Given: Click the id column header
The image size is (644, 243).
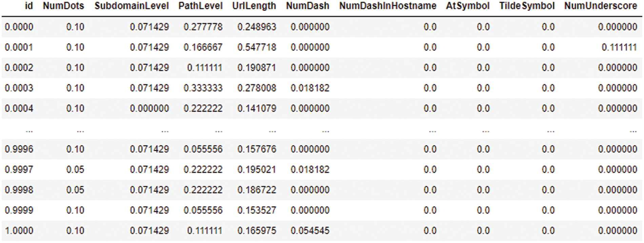Looking at the screenshot, I should point(29,6).
